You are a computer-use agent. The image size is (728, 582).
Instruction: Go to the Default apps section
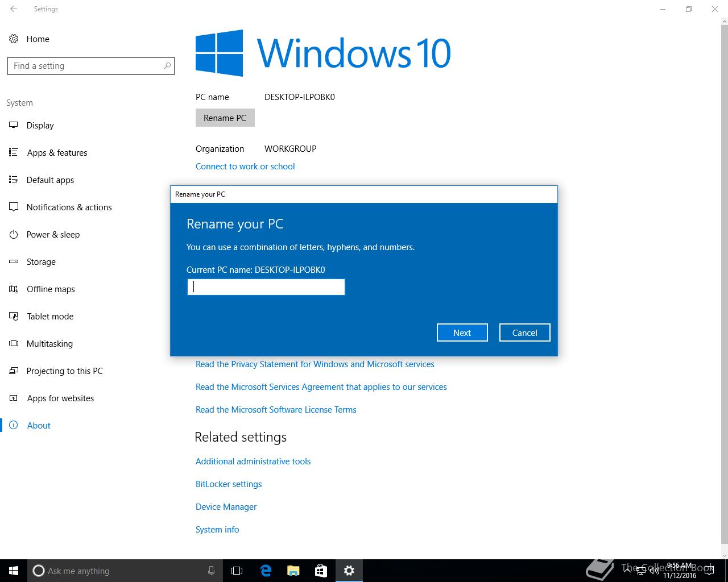[x=51, y=180]
